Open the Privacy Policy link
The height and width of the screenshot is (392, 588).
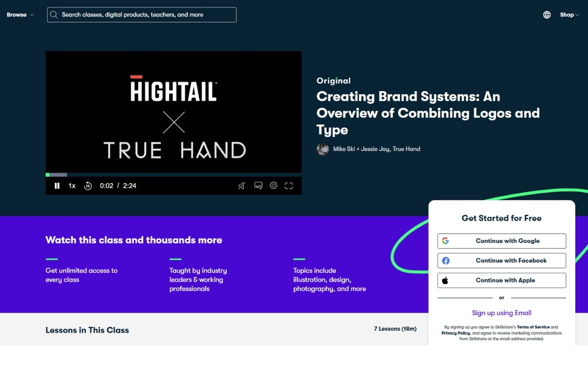[456, 333]
